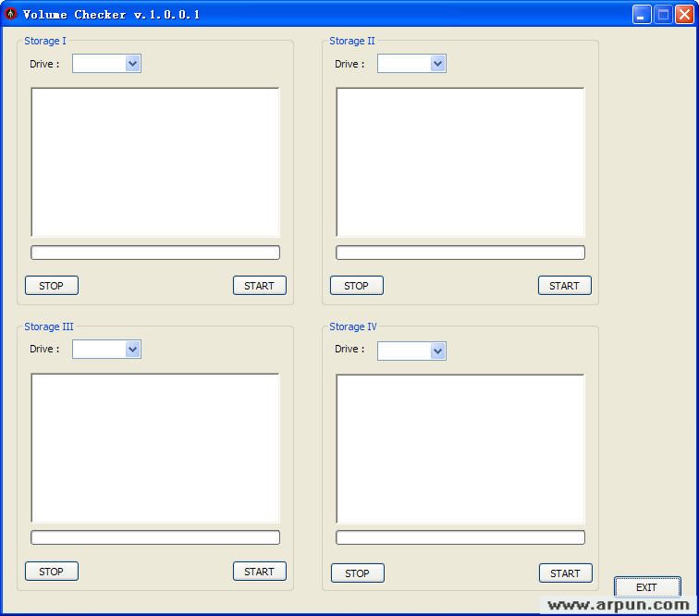This screenshot has width=699, height=616.
Task: Click the Storage I progress bar
Action: 155,253
